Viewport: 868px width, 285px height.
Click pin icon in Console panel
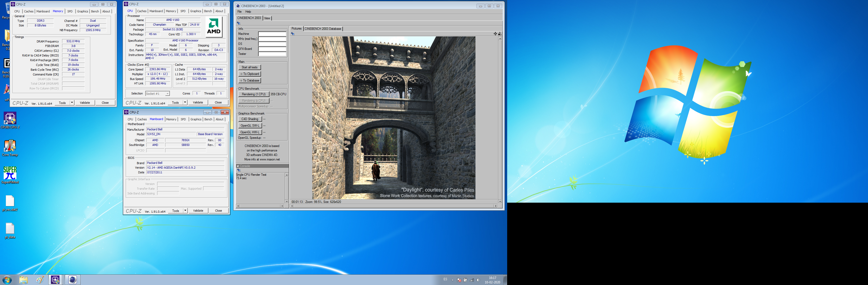[x=239, y=170]
